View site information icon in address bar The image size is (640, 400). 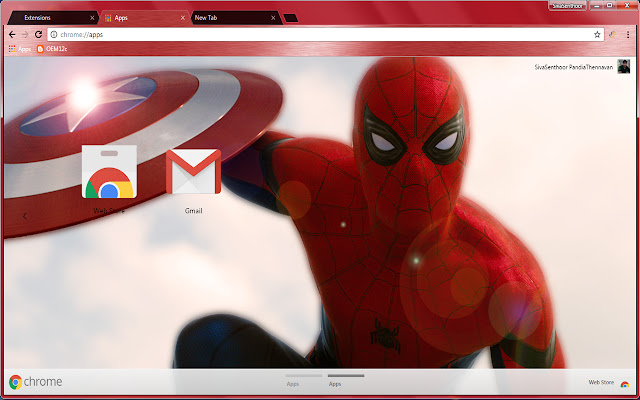(54, 35)
